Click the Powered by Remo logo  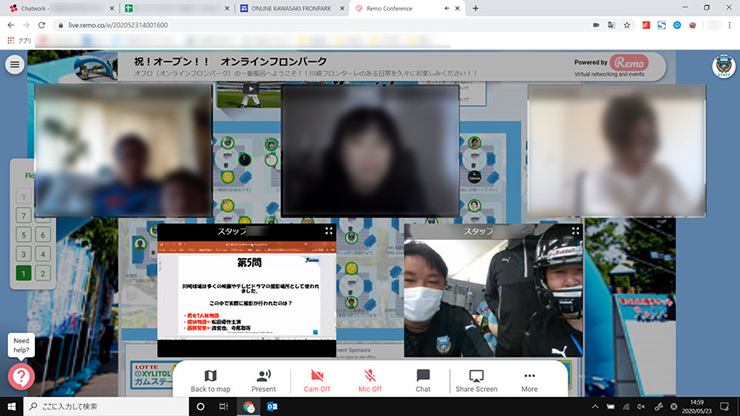pyautogui.click(x=611, y=66)
